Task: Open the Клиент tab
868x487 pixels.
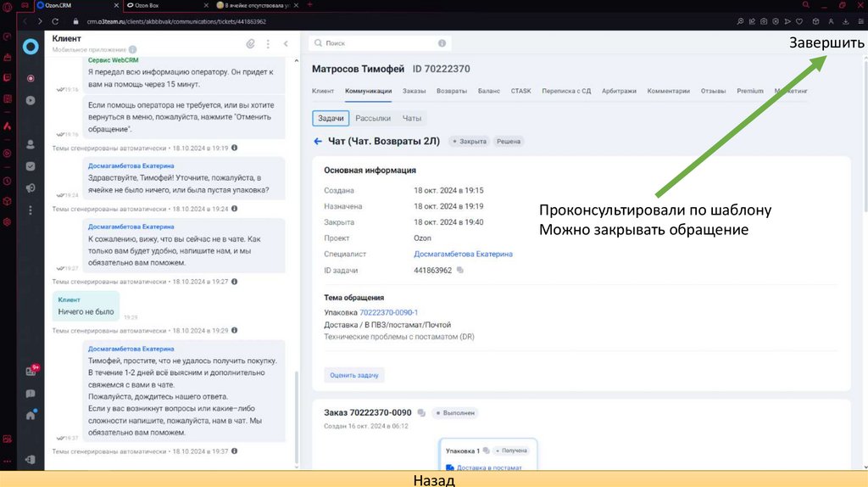Action: tap(323, 91)
